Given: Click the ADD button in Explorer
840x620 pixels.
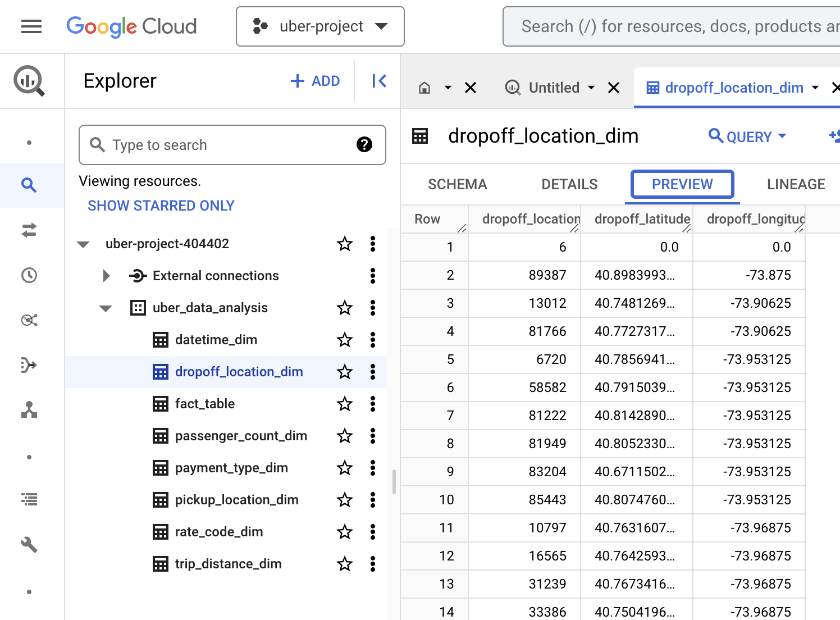Looking at the screenshot, I should pos(315,81).
